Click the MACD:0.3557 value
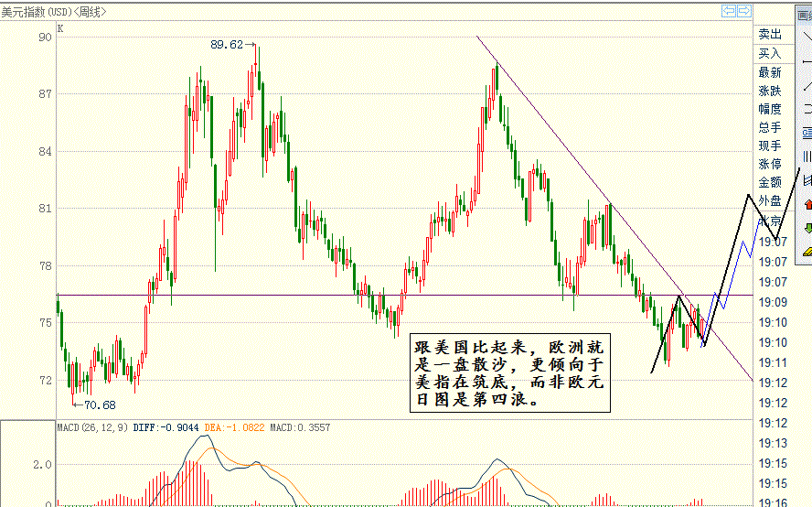This screenshot has height=507, width=812. [x=300, y=427]
